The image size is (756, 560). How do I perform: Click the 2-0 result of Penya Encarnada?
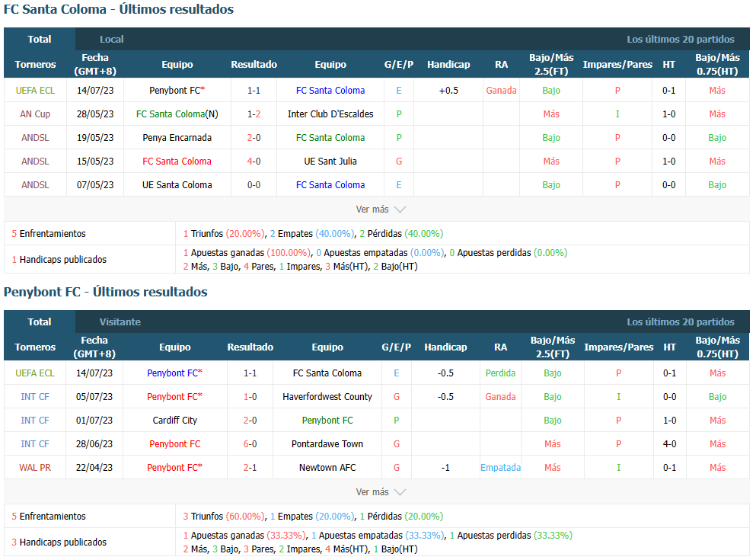click(x=254, y=137)
